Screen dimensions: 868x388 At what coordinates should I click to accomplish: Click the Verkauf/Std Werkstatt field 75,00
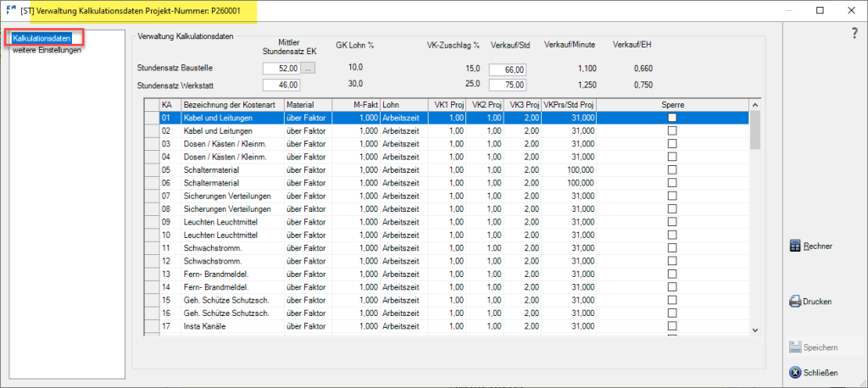(x=508, y=85)
